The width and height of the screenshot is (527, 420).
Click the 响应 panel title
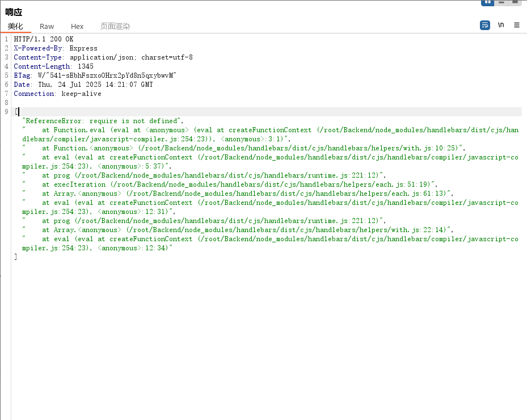pos(14,12)
